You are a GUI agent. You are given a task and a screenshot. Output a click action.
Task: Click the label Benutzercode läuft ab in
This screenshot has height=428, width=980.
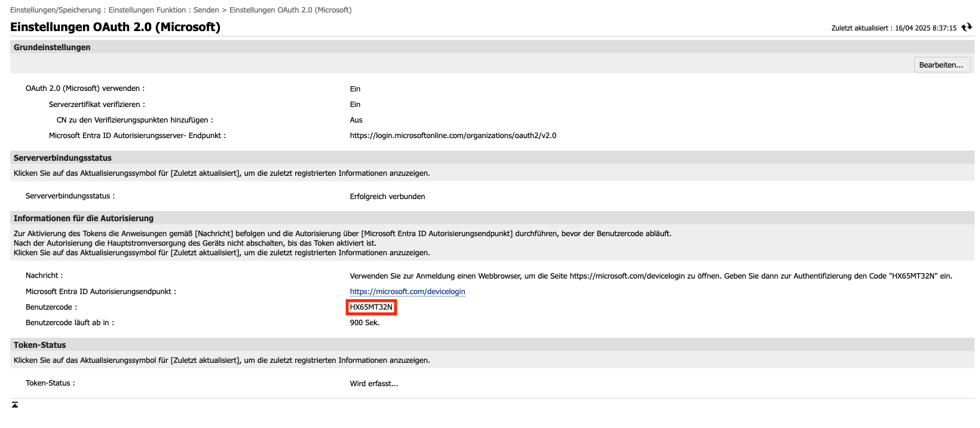click(70, 323)
